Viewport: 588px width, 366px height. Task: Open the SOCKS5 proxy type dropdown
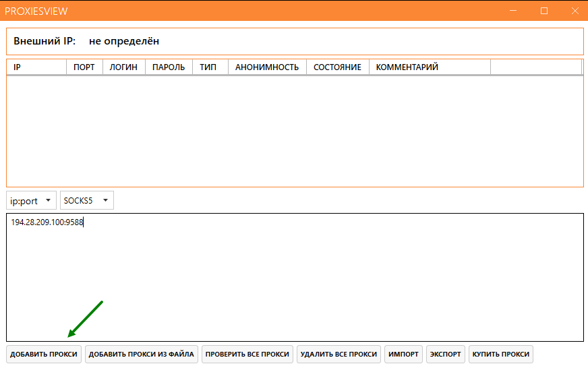pos(86,201)
